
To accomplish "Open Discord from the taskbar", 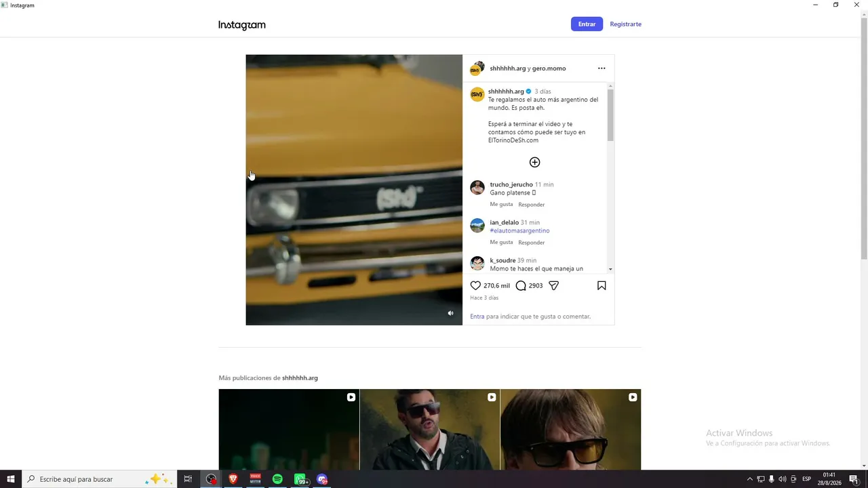I will point(322,479).
